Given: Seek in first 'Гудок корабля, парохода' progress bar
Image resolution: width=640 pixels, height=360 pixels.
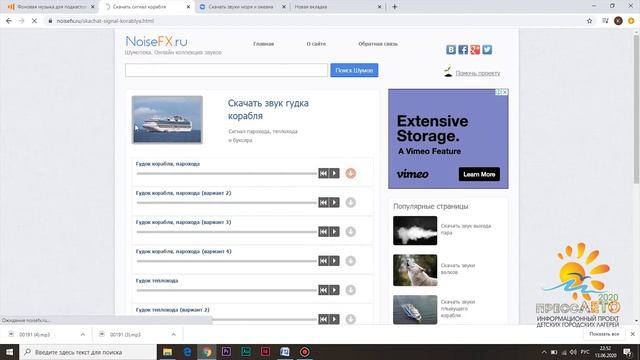Looking at the screenshot, I should coord(227,173).
